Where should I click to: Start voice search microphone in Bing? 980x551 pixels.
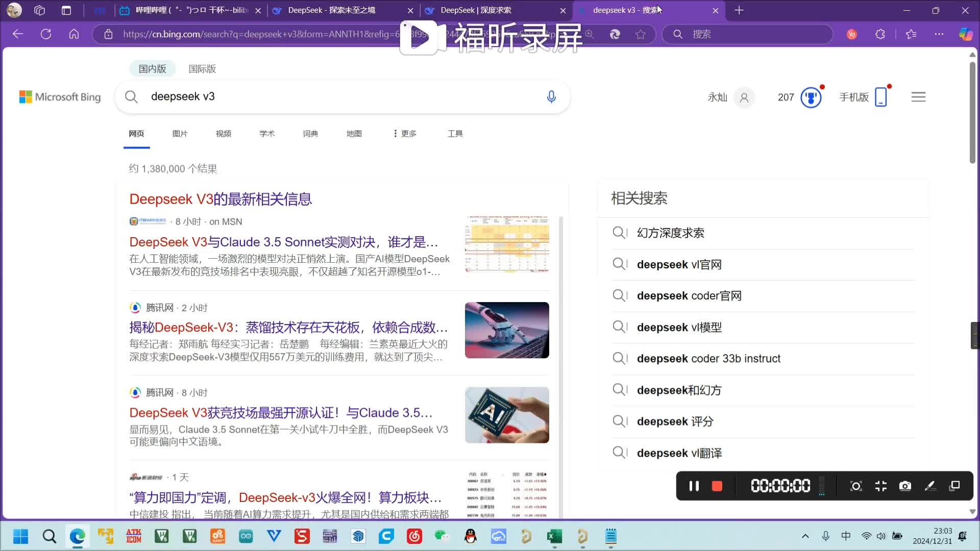pos(551,96)
